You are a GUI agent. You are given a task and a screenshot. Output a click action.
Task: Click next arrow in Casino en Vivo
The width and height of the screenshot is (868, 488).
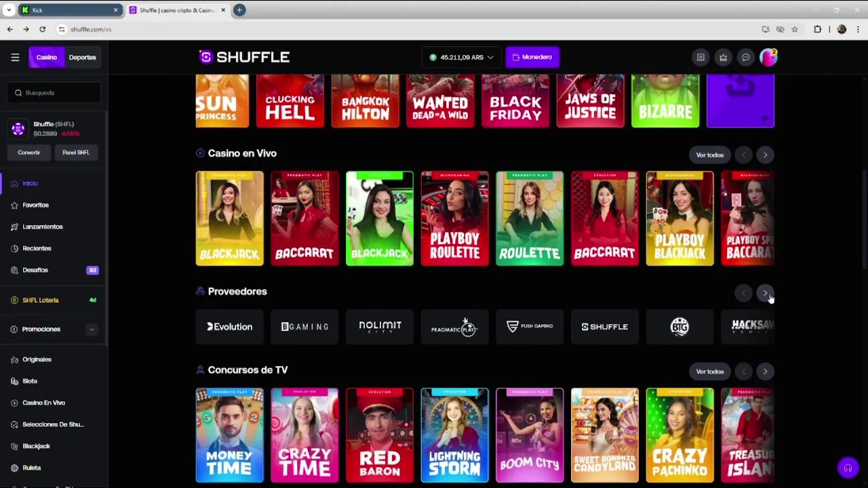(x=765, y=155)
